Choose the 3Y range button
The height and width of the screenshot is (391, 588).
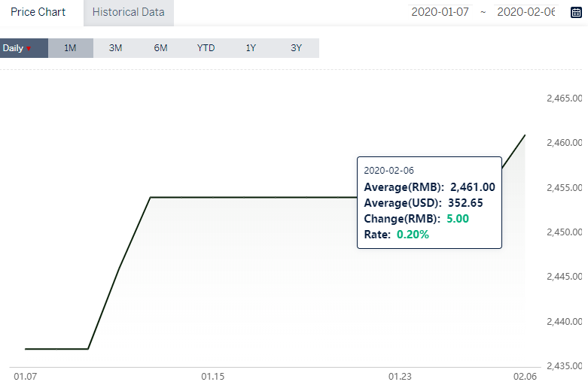[296, 48]
